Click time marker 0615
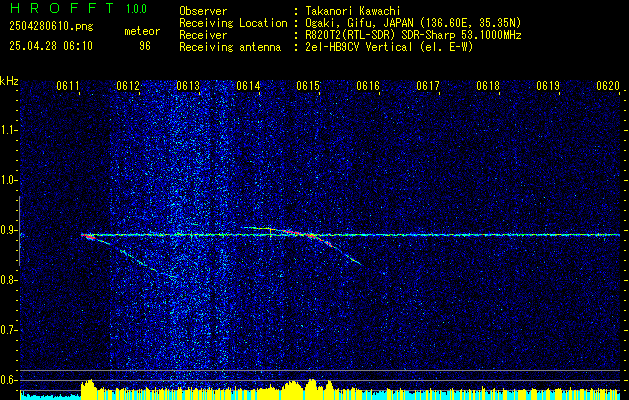 click(x=308, y=85)
